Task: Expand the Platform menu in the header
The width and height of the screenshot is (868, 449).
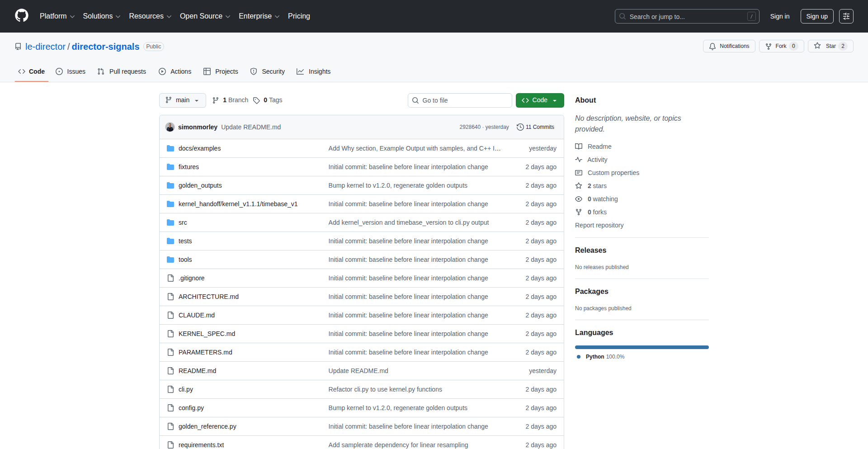Action: pyautogui.click(x=57, y=16)
